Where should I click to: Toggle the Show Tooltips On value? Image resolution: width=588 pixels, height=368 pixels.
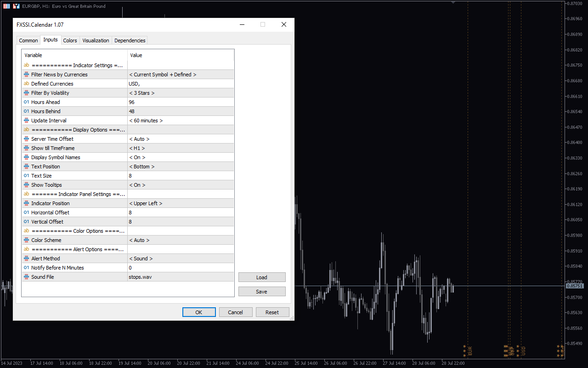click(x=181, y=185)
